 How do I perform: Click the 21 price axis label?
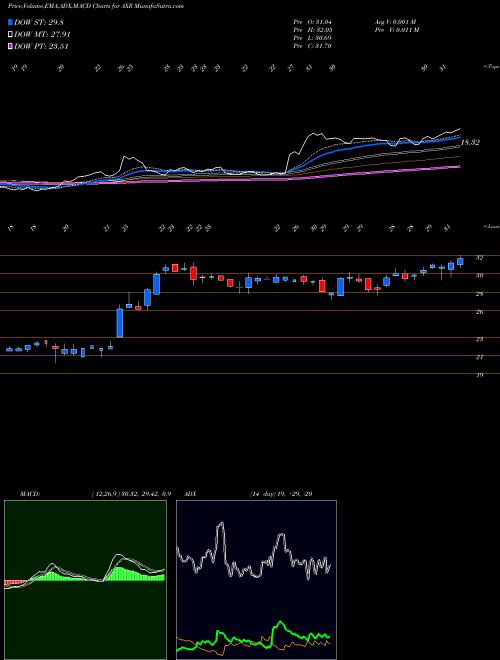(x=479, y=357)
